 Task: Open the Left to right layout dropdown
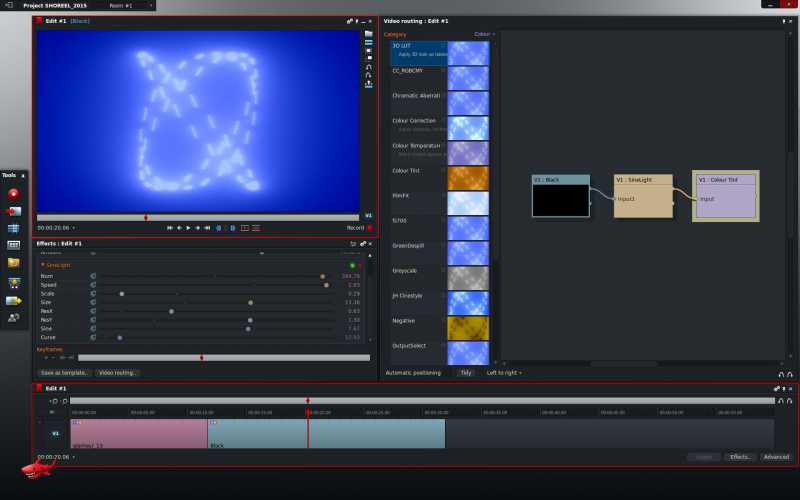pos(505,373)
